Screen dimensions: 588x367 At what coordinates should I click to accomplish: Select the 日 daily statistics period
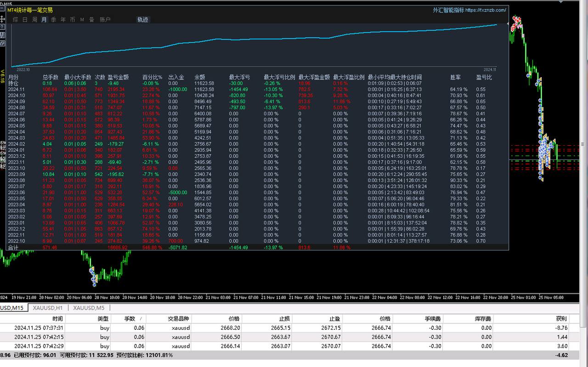tap(25, 20)
